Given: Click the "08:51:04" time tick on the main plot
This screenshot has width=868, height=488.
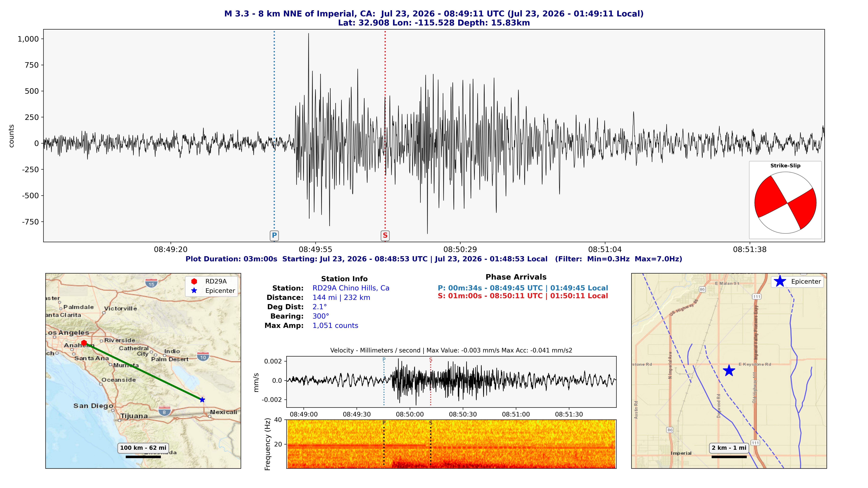Looking at the screenshot, I should [x=605, y=250].
